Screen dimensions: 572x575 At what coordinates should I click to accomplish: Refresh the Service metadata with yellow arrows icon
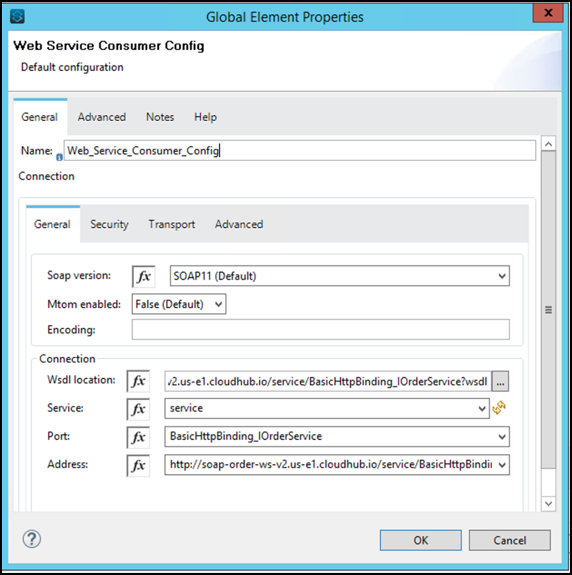[499, 407]
